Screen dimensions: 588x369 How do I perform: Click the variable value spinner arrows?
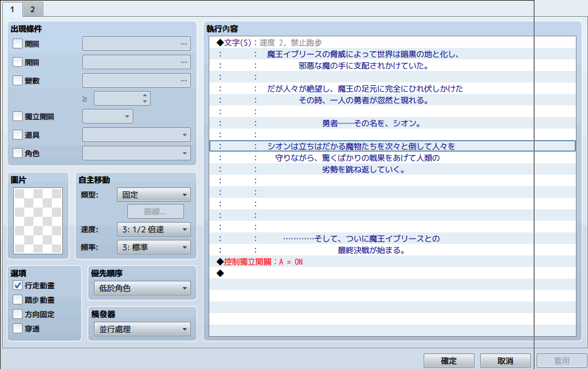tap(145, 98)
